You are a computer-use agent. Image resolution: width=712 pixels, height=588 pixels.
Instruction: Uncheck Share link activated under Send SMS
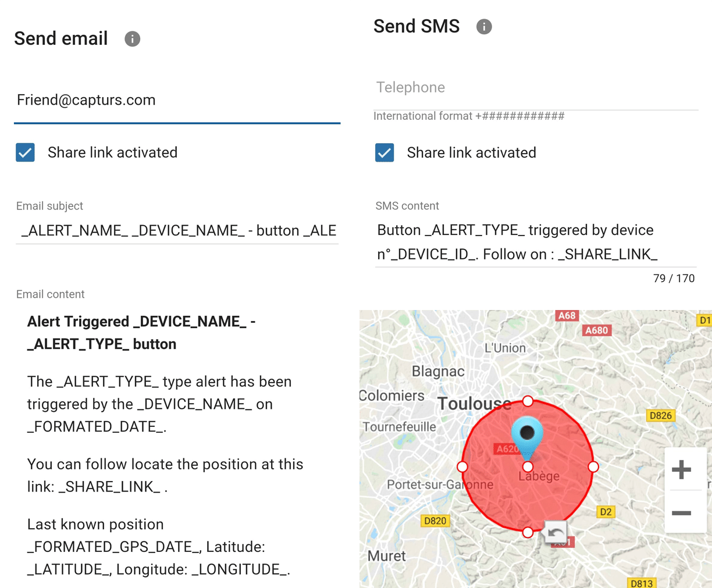click(385, 152)
